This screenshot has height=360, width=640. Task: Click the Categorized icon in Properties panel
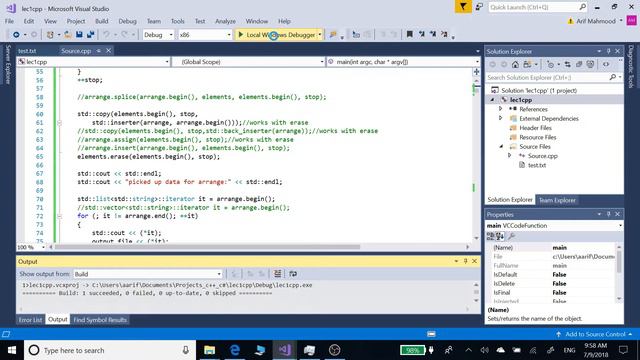click(x=490, y=236)
